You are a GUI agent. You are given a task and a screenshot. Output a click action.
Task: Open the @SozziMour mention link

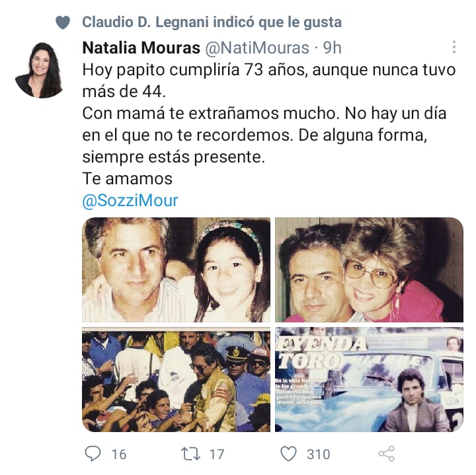(x=130, y=200)
